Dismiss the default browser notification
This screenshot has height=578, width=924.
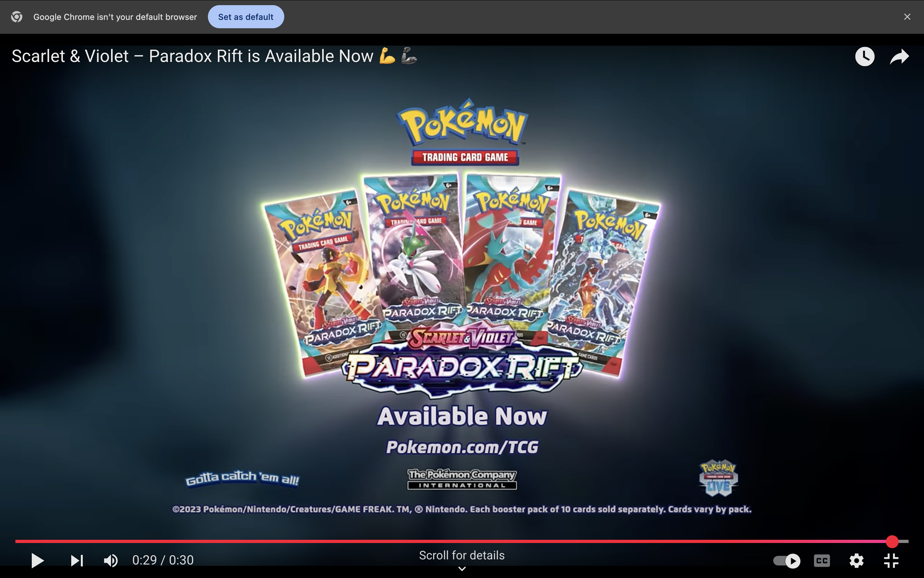(907, 17)
